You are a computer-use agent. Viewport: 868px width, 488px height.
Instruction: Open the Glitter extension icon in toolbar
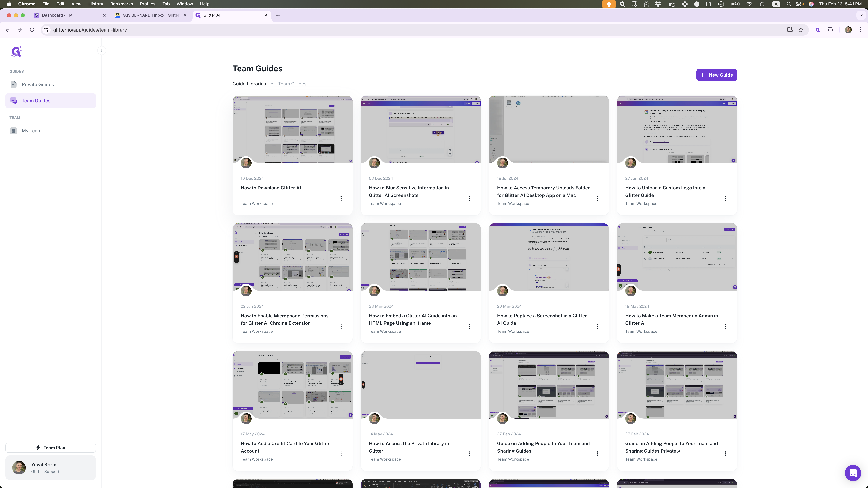point(817,30)
